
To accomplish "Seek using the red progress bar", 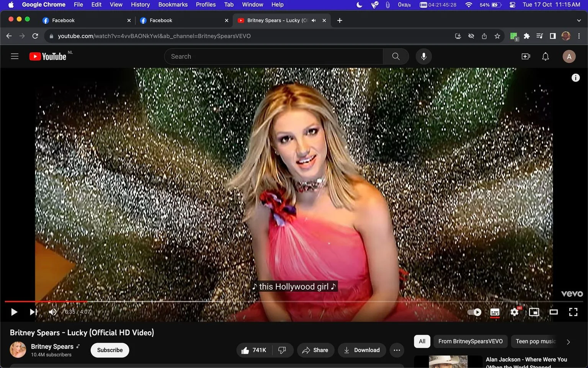I will 294,302.
